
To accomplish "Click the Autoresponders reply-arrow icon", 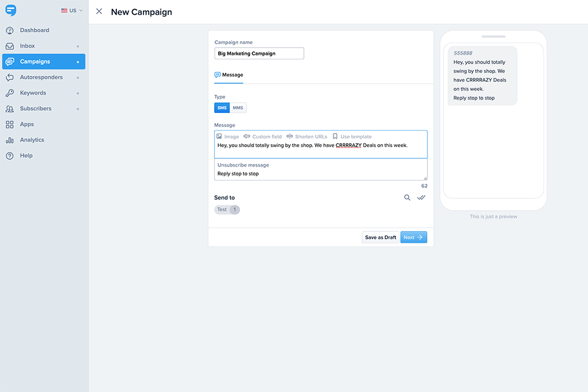I will click(x=9, y=77).
